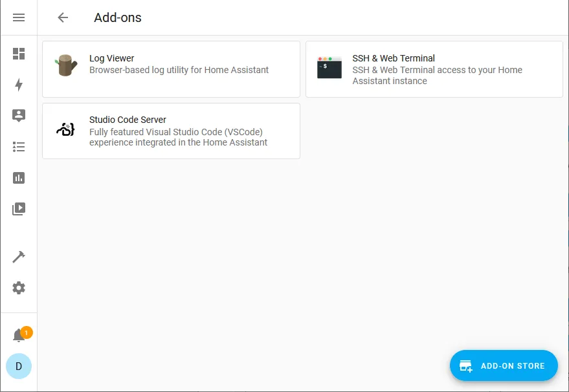
Task: Open the Energy panel via the lightning icon
Action: click(x=18, y=84)
